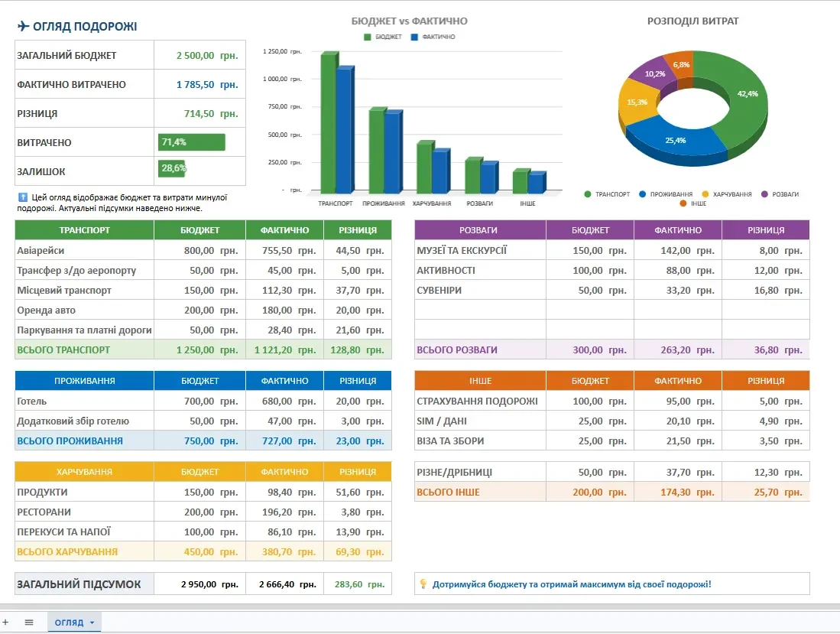
Task: Click the tall green ТРАНСПОРТ budget bar
Action: [329, 122]
